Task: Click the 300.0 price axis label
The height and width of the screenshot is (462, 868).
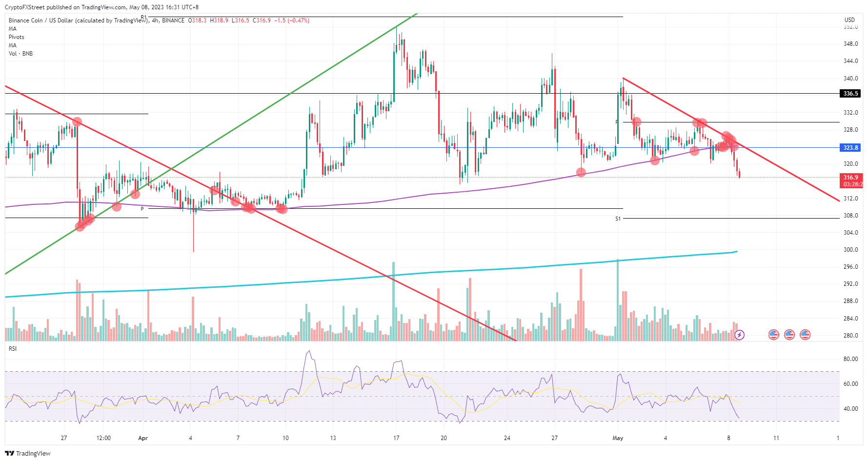Action: coord(850,250)
